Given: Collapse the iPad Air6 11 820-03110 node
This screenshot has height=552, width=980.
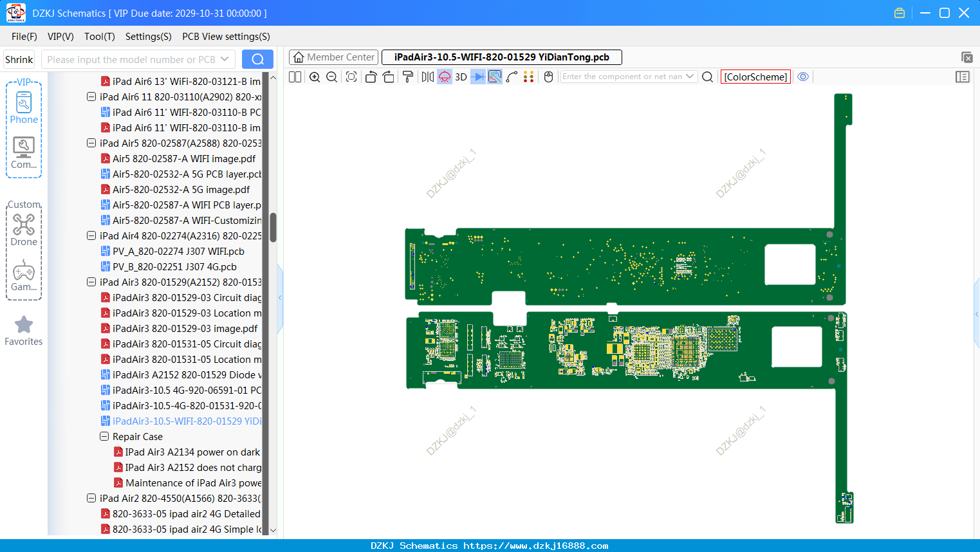Looking at the screenshot, I should point(91,97).
